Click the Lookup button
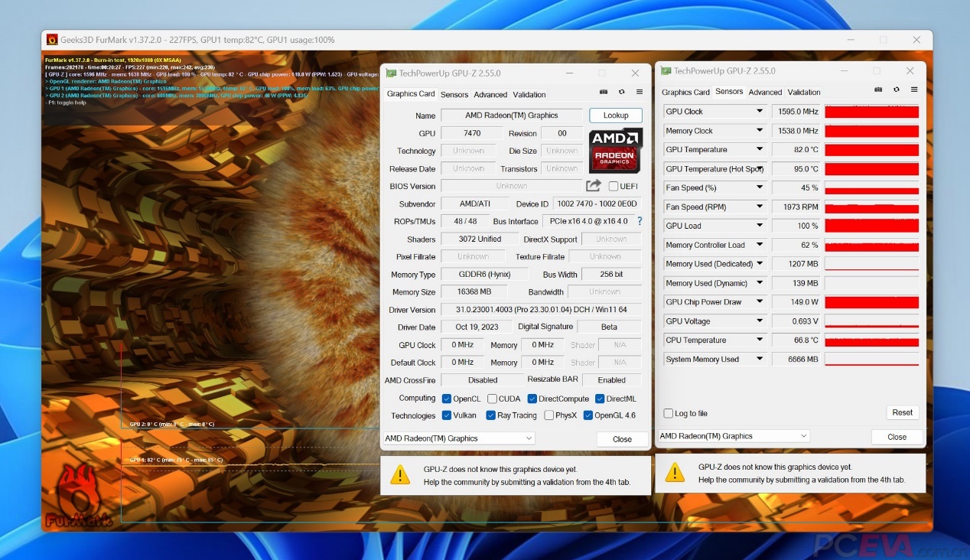Image resolution: width=970 pixels, height=560 pixels. [x=616, y=116]
